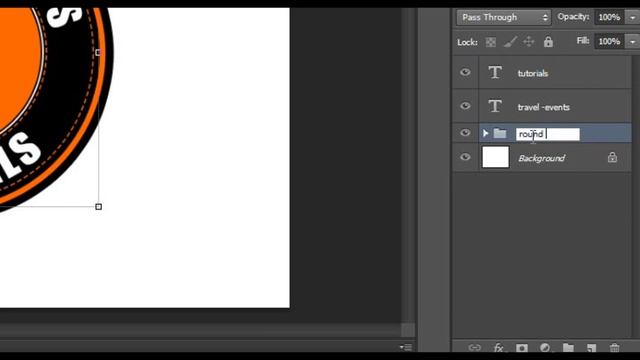Open the panel flyout menu icon
640x360 pixels.
406,347
